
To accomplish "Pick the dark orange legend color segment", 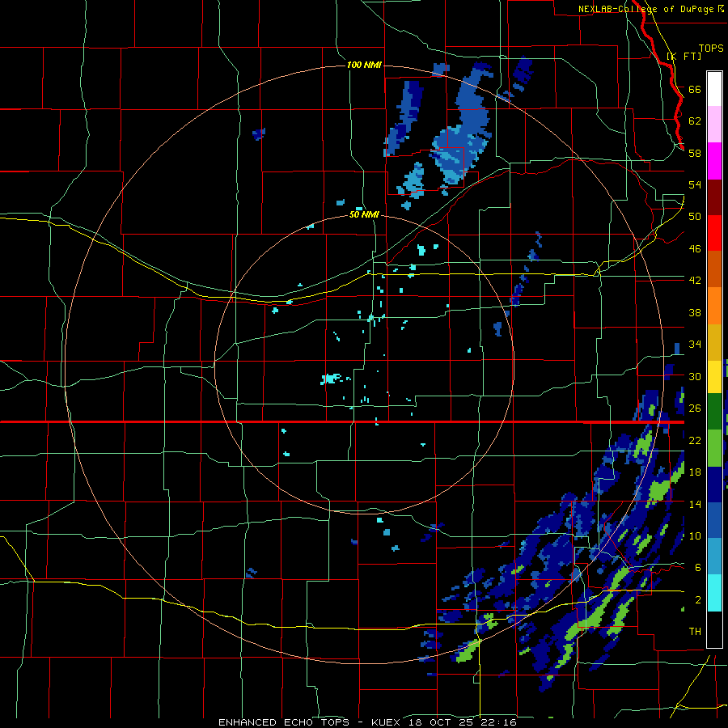I will 714,269.
